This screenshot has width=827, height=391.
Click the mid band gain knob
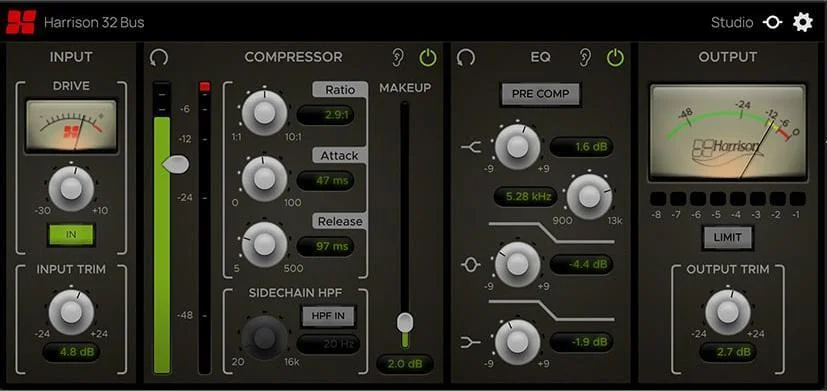tap(517, 264)
